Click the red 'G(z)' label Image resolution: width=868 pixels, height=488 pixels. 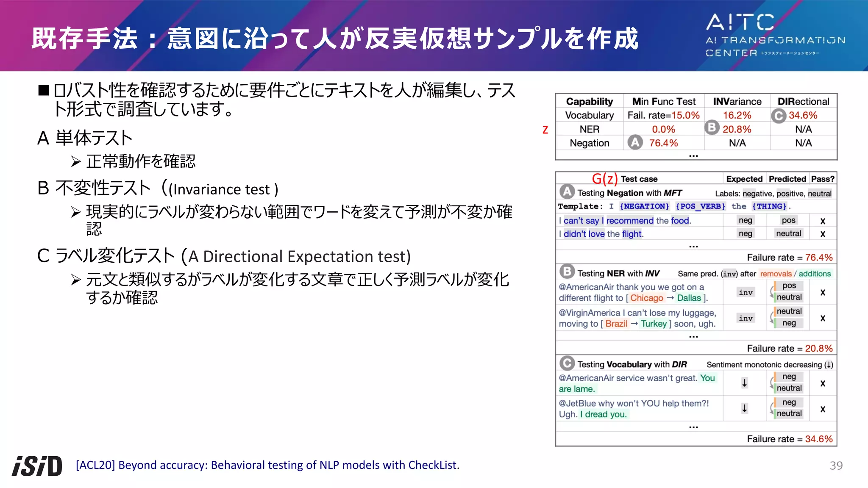click(x=605, y=179)
